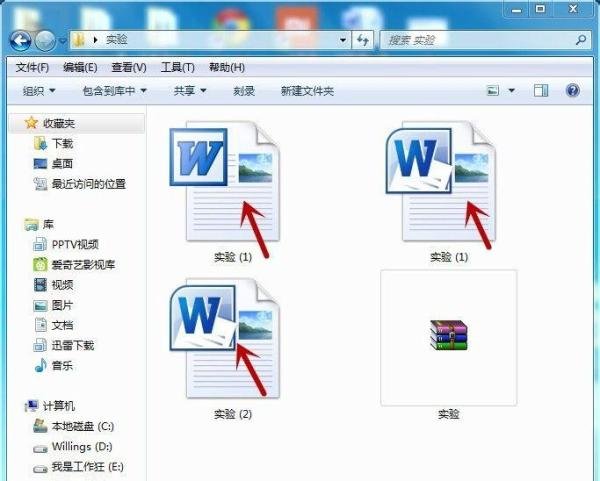
Task: Click the folder icon in the address bar
Action: (79, 40)
